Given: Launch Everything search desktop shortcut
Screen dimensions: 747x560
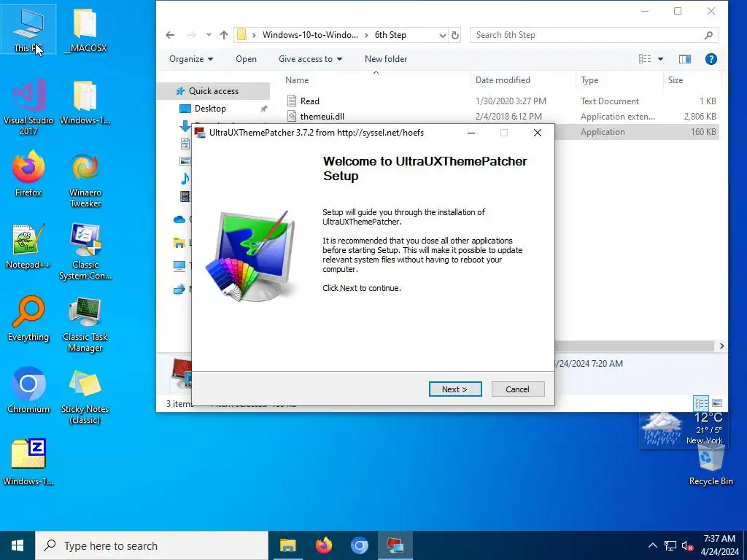Looking at the screenshot, I should tap(28, 319).
